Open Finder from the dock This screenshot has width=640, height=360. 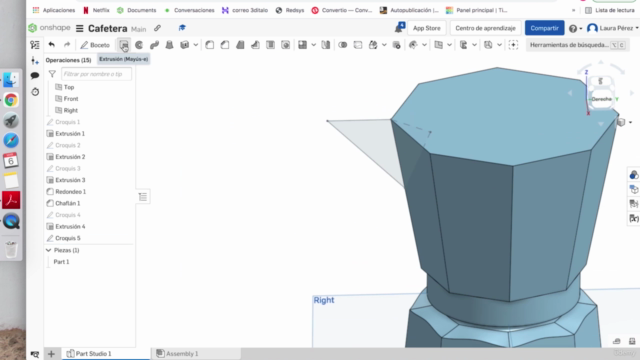(11, 80)
